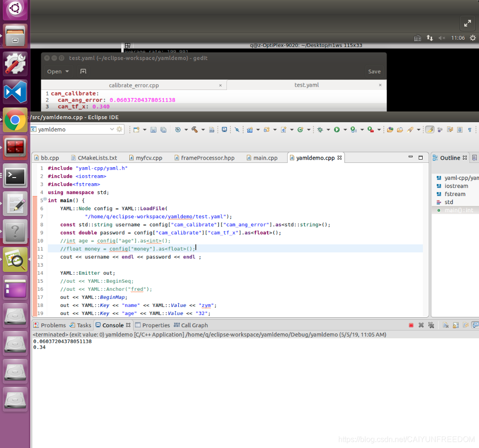Run the yamldemo application with green Run icon
This screenshot has height=448, width=479.
click(337, 129)
